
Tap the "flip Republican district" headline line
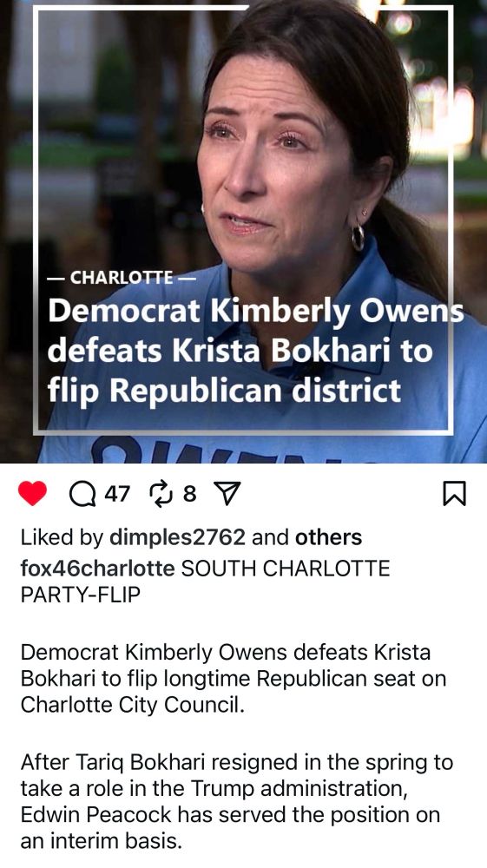click(x=224, y=391)
